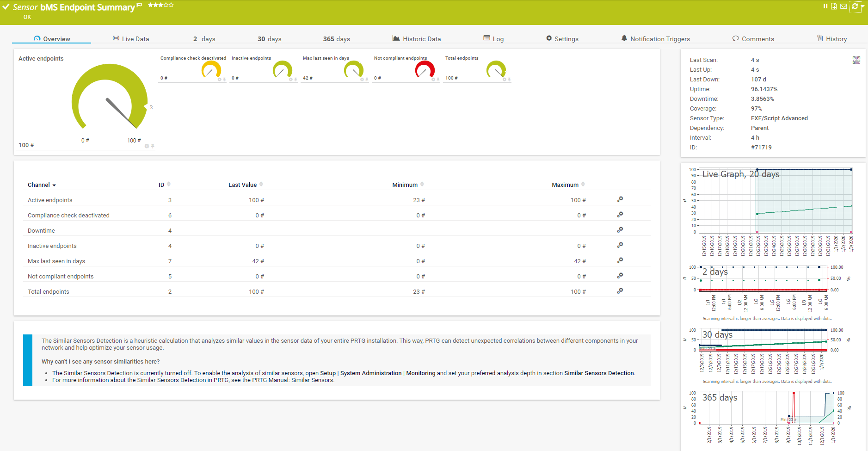This screenshot has height=451, width=868.
Task: Open the QR code icon
Action: 856,60
